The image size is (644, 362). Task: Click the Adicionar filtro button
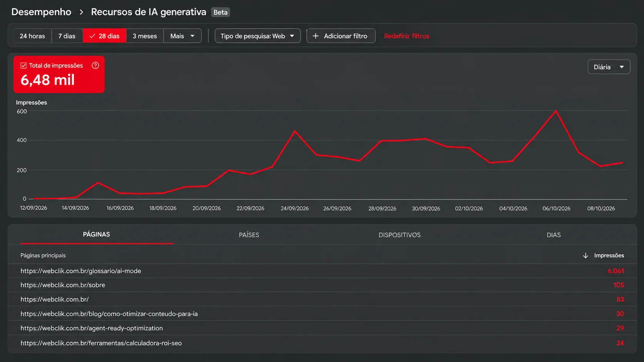[341, 36]
